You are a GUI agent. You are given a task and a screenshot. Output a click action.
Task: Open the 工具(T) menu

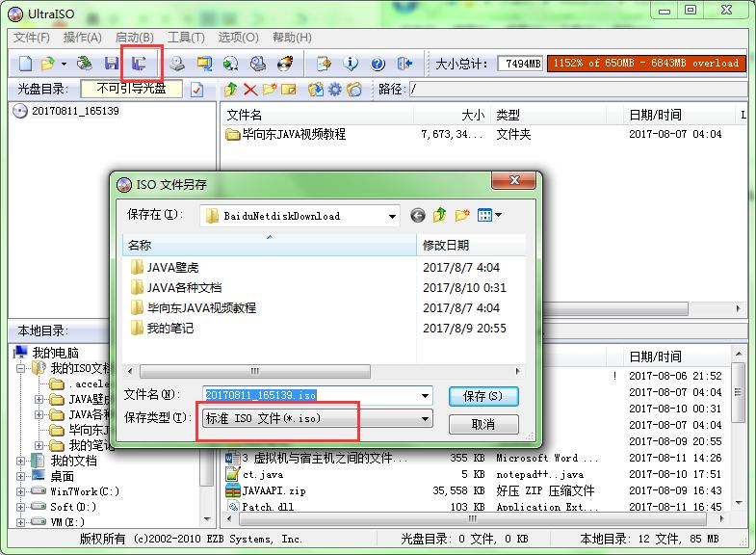coord(186,38)
